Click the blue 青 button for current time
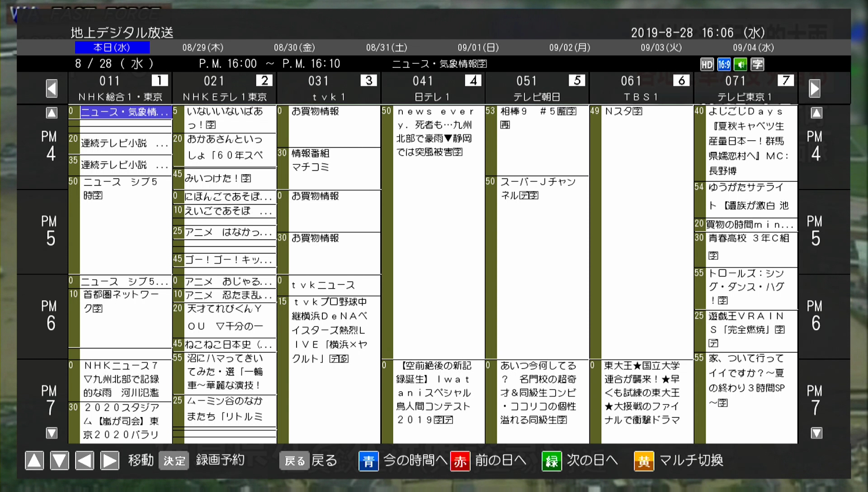868x492 pixels. (x=368, y=461)
